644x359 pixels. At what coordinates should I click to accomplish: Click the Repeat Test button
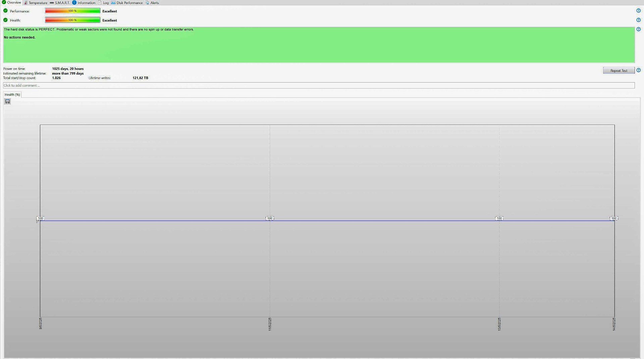[619, 71]
